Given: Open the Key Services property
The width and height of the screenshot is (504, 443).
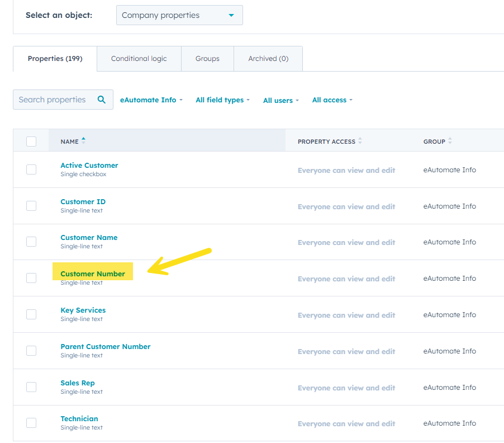Looking at the screenshot, I should tap(83, 310).
